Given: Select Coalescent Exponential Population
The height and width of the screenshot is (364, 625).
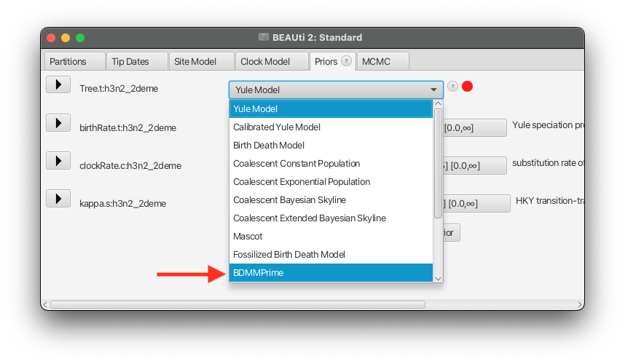Looking at the screenshot, I should coord(331,182).
